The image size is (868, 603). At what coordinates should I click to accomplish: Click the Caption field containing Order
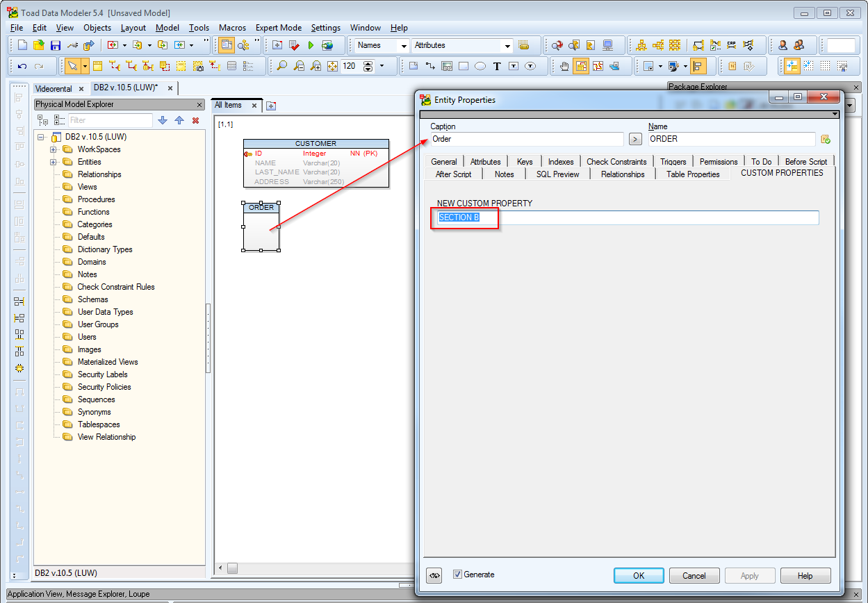[x=527, y=139]
